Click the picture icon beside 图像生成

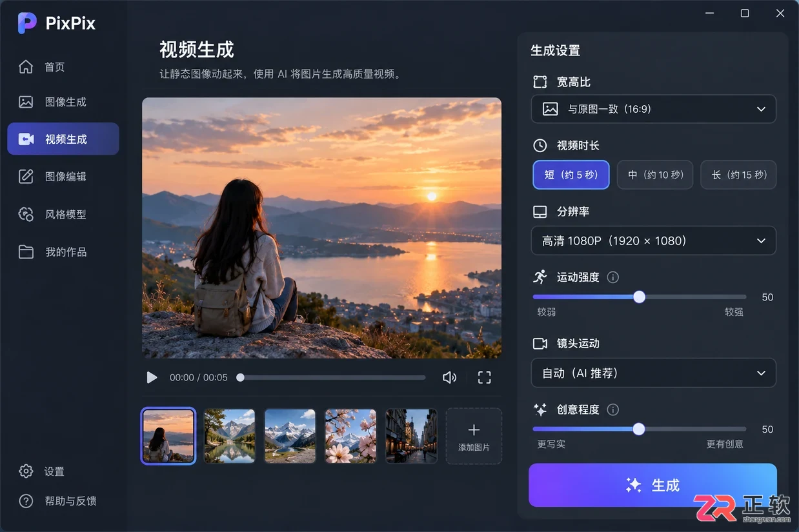point(26,102)
